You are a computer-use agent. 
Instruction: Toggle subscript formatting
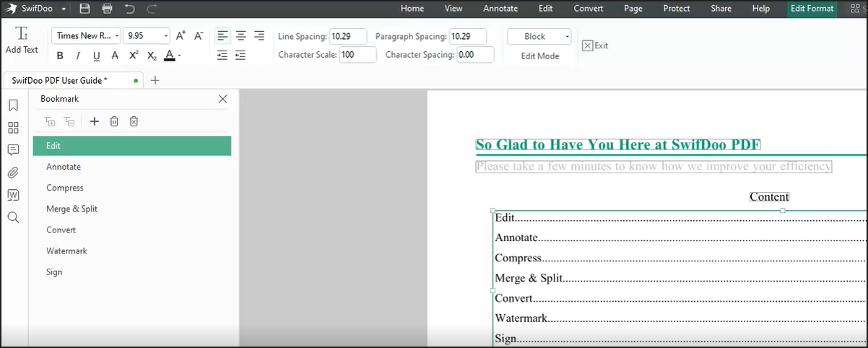152,56
